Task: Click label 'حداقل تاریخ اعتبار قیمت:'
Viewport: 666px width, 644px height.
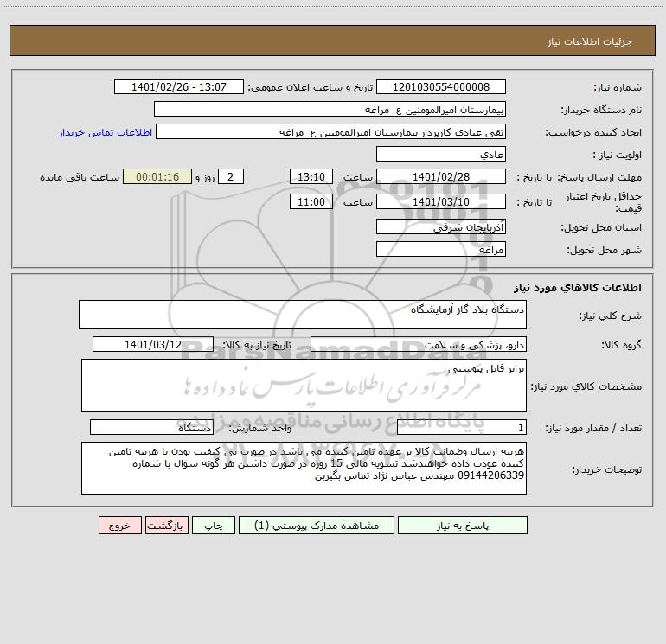Action: coord(604,202)
